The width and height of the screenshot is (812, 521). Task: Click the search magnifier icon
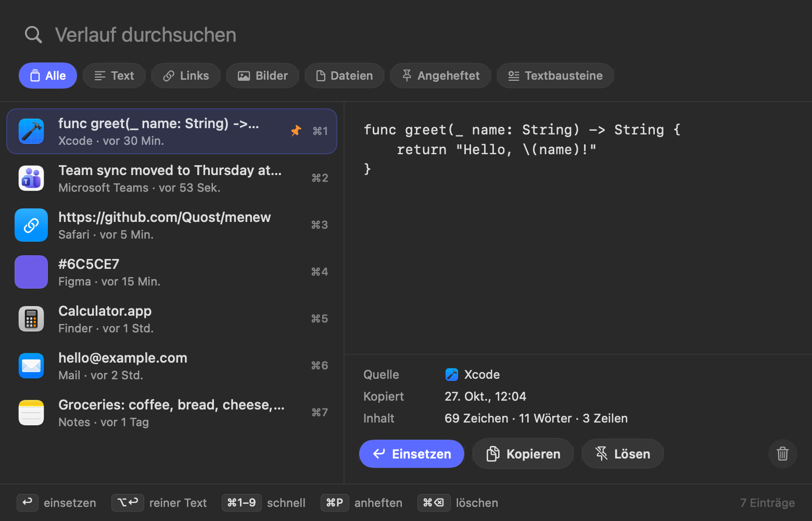(x=33, y=34)
